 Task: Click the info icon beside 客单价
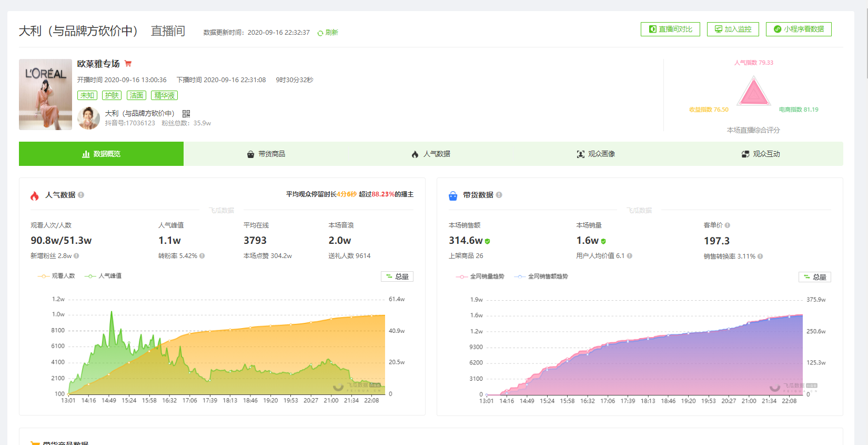(727, 225)
